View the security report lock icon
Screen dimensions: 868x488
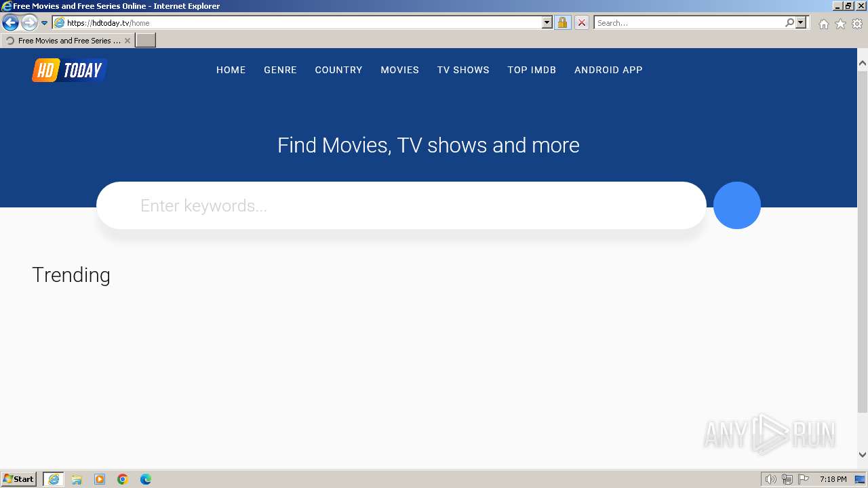pos(562,22)
